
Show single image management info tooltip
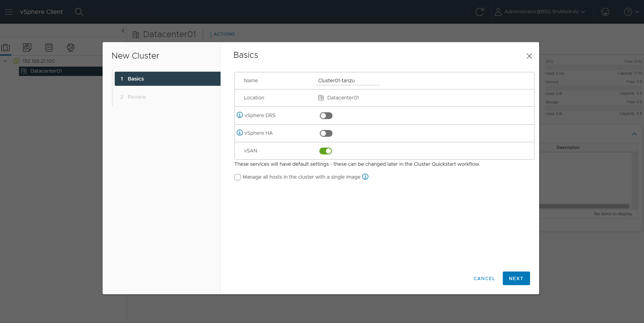point(365,177)
